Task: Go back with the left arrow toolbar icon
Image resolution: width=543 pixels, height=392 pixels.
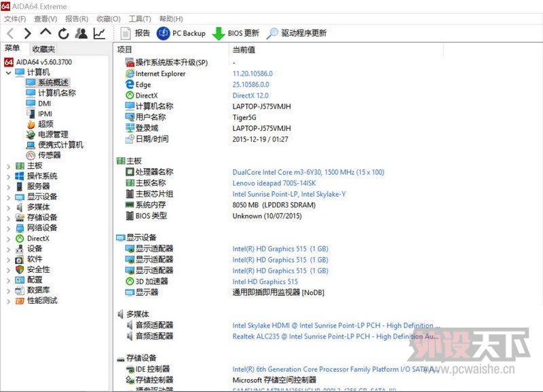Action: coord(10,33)
